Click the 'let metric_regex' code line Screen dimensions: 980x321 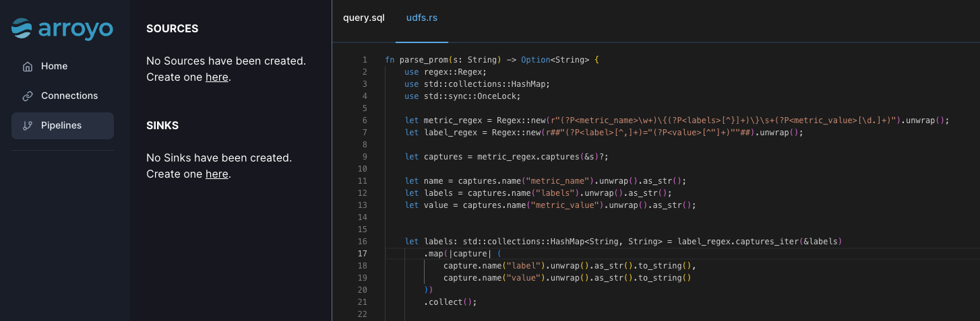point(677,120)
